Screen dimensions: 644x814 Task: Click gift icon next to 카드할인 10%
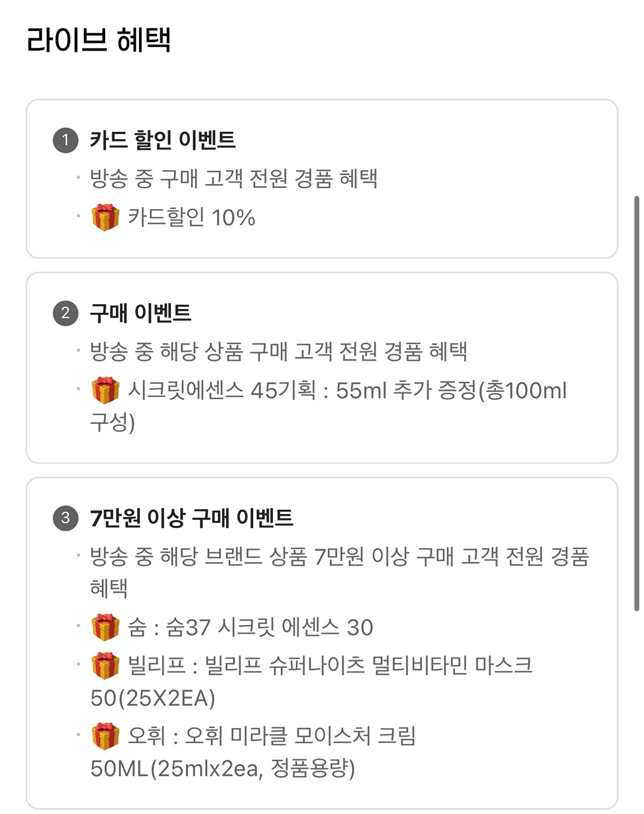(105, 217)
